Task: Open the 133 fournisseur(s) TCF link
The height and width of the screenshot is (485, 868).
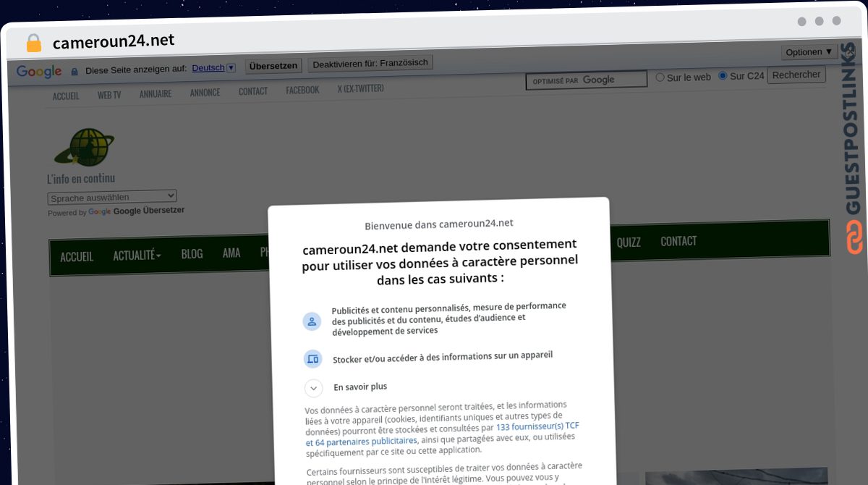Action: click(x=537, y=426)
